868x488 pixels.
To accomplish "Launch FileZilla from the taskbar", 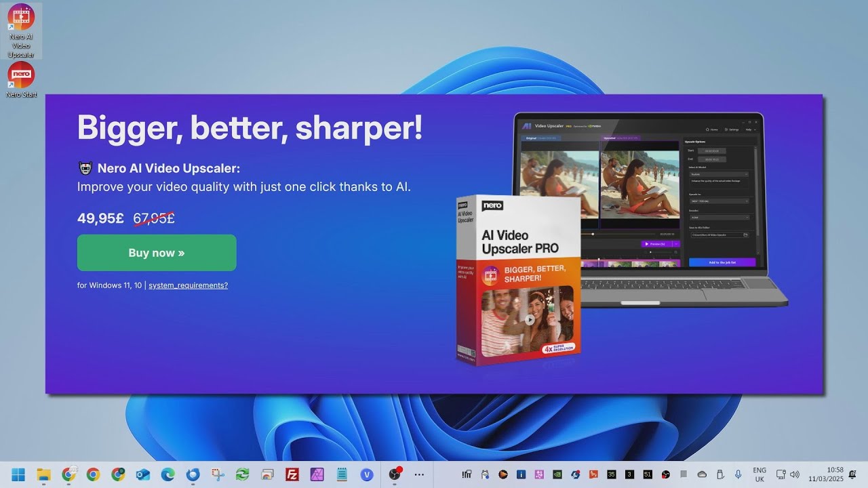I will [292, 474].
